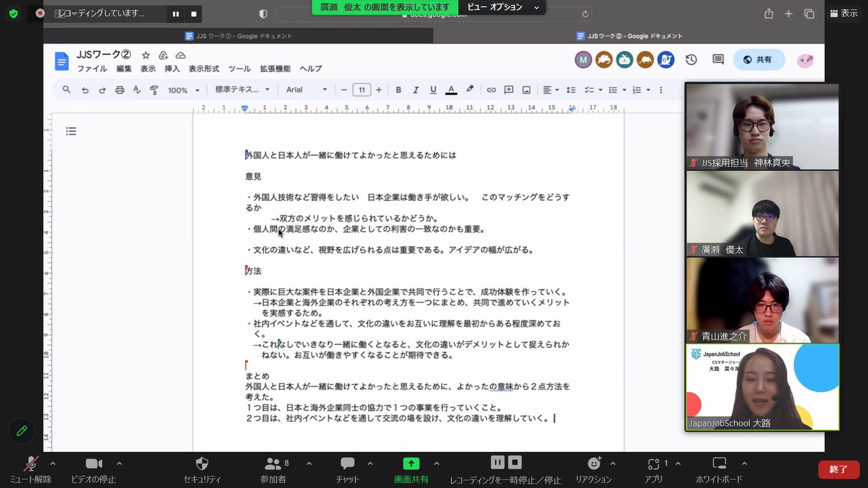Open version history clock icon
Screen dimensions: 868x488
click(x=691, y=60)
